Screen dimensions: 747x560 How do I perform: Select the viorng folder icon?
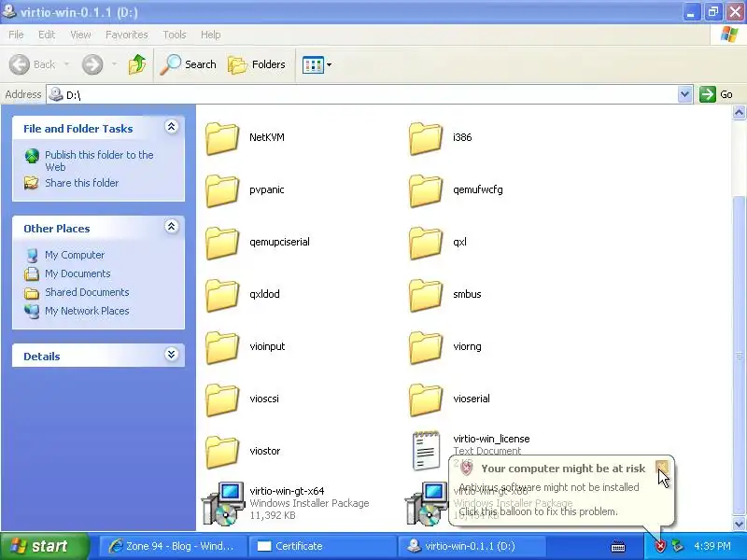point(426,348)
